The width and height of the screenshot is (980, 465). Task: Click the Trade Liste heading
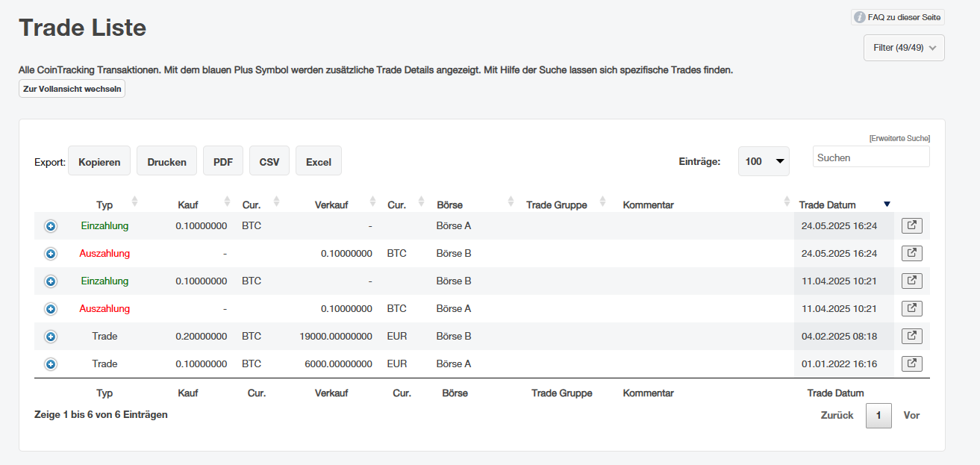pos(82,28)
